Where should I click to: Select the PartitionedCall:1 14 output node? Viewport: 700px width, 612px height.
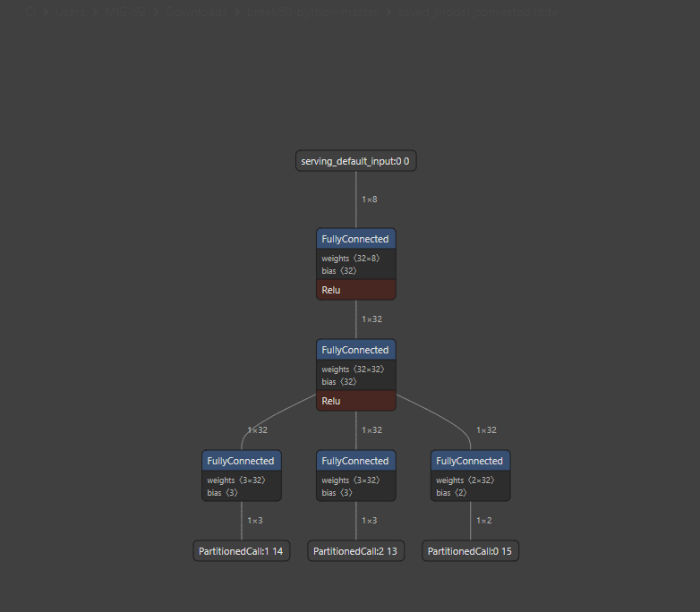241,551
